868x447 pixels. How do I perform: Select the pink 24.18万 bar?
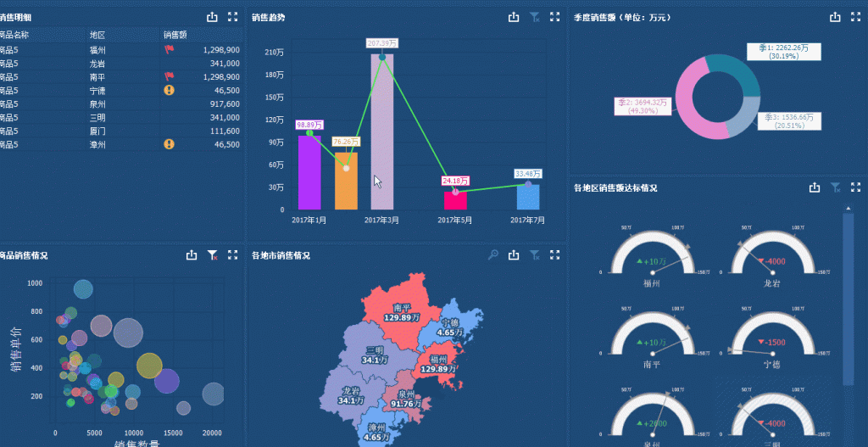click(x=455, y=200)
